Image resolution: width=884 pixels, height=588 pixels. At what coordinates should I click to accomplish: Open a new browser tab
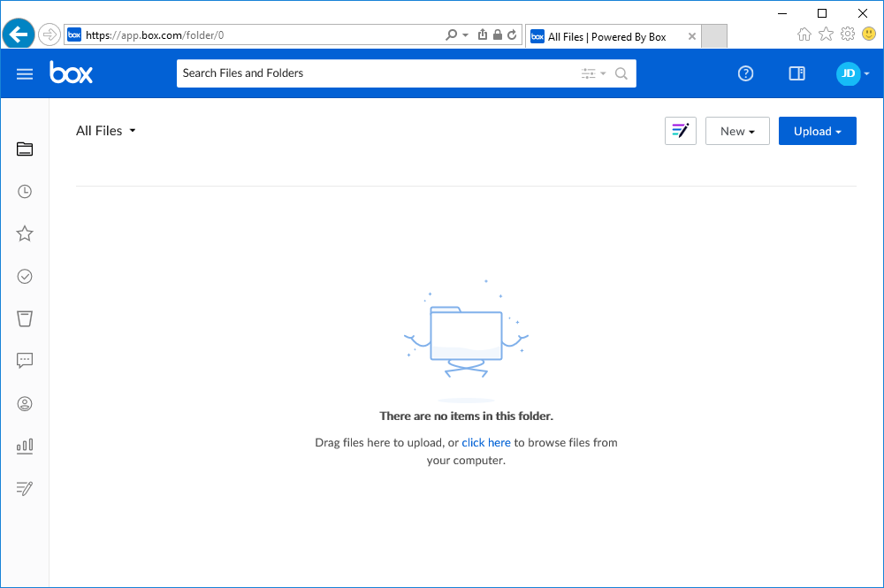pos(713,36)
